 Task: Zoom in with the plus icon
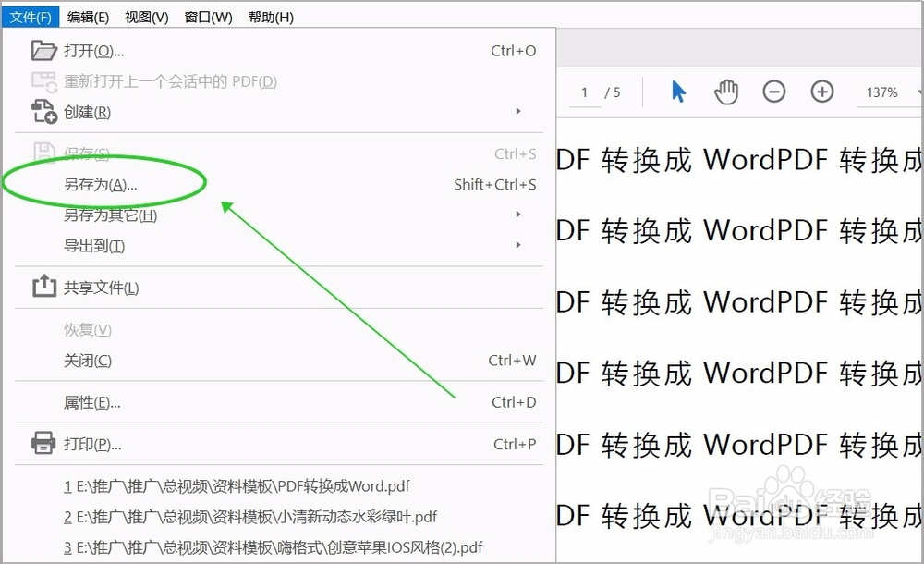click(822, 92)
